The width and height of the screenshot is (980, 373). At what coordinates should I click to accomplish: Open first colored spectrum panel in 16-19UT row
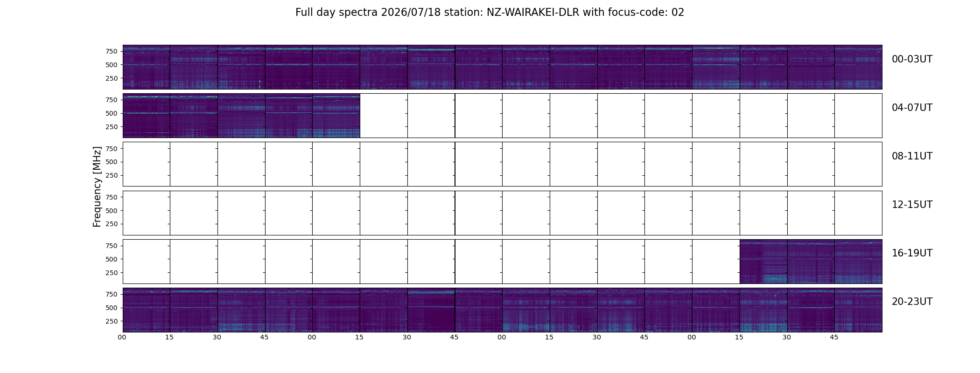[x=763, y=261]
